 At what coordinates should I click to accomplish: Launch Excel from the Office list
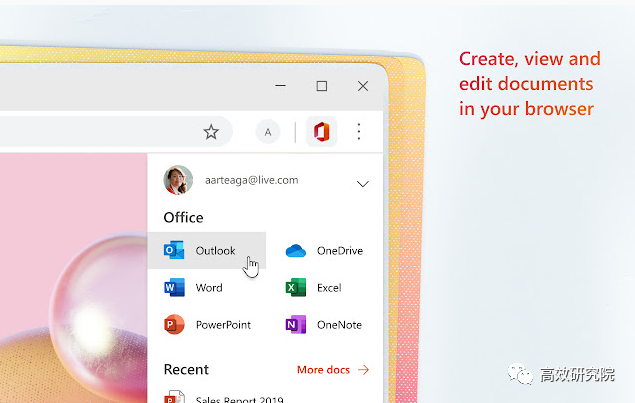click(x=313, y=288)
